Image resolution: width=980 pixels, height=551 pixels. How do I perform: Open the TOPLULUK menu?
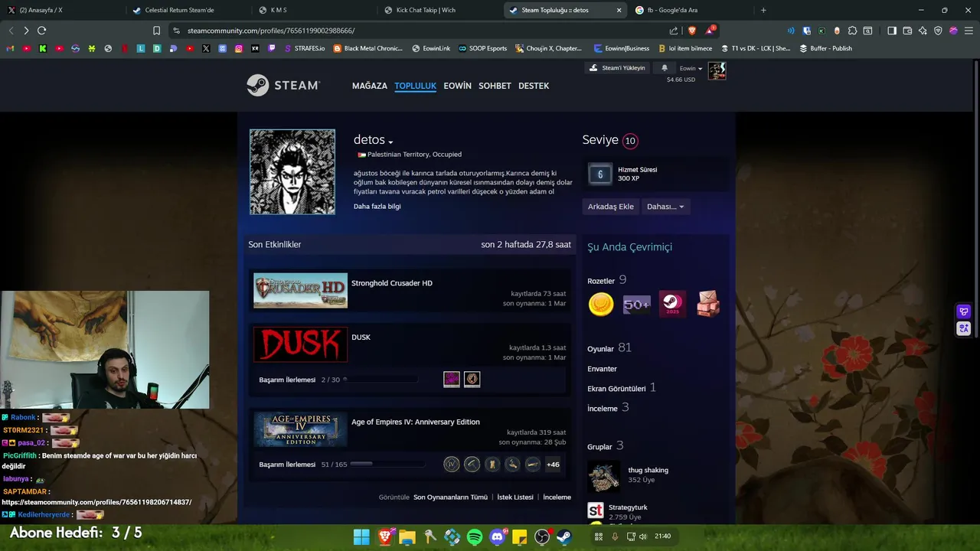415,86
